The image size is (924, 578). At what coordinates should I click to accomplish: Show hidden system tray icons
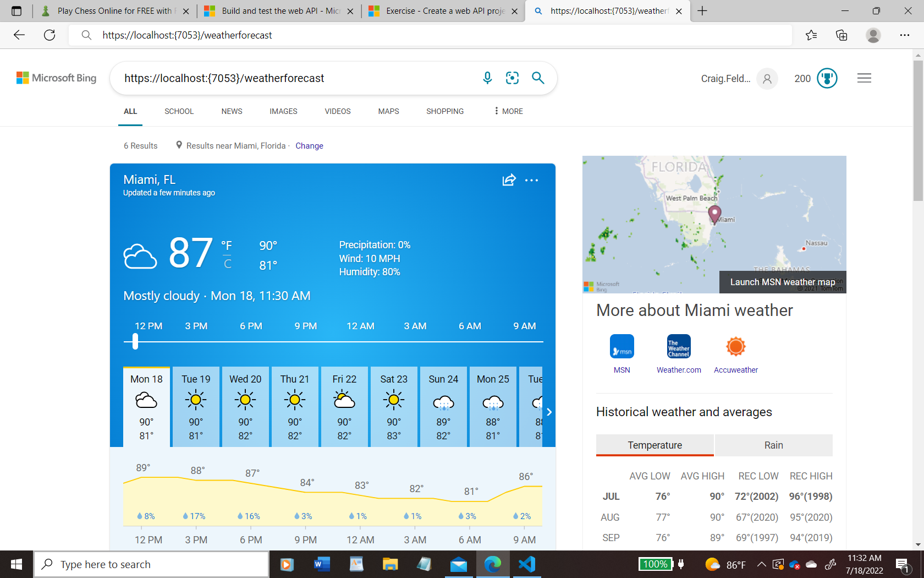tap(762, 564)
